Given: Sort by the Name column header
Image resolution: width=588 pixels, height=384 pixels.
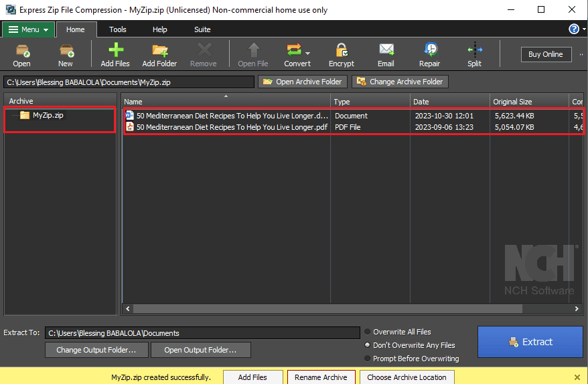Looking at the screenshot, I should click(226, 102).
